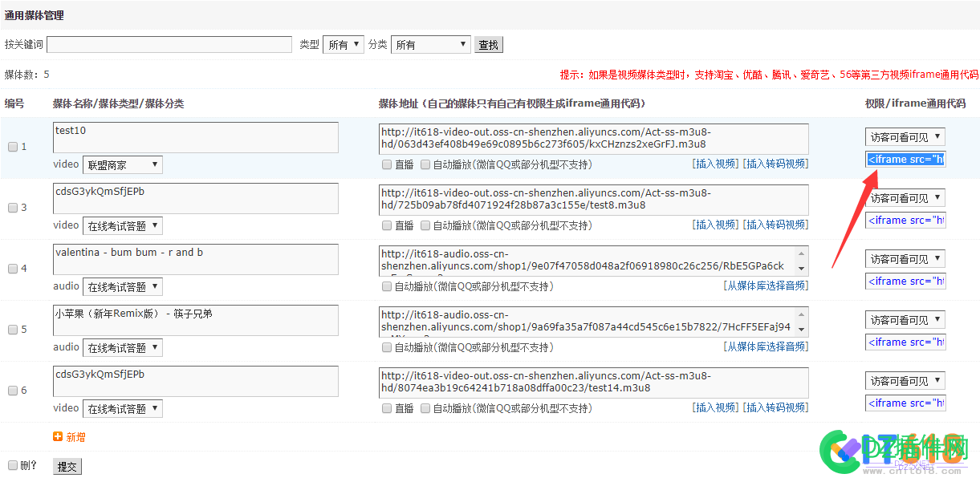980x482 pixels.
Task: Enable 直播 in the last video row
Action: point(386,407)
